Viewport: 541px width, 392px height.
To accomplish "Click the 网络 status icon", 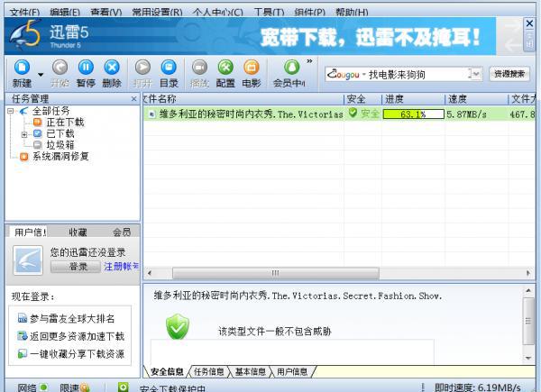I will click(43, 387).
